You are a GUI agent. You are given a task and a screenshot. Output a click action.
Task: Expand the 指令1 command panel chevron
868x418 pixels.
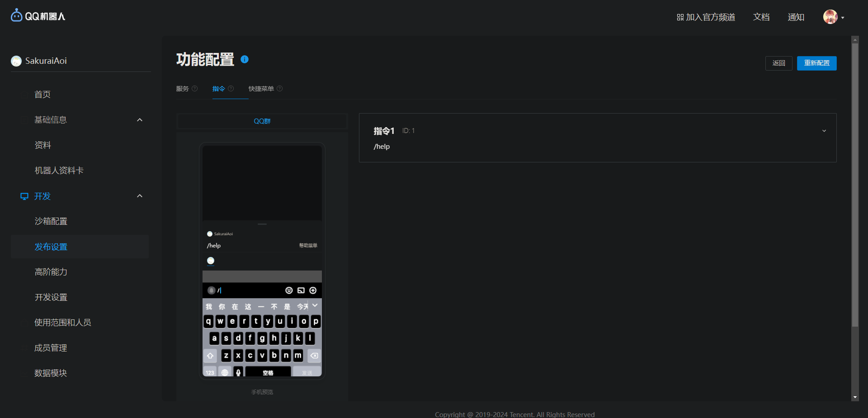tap(824, 131)
